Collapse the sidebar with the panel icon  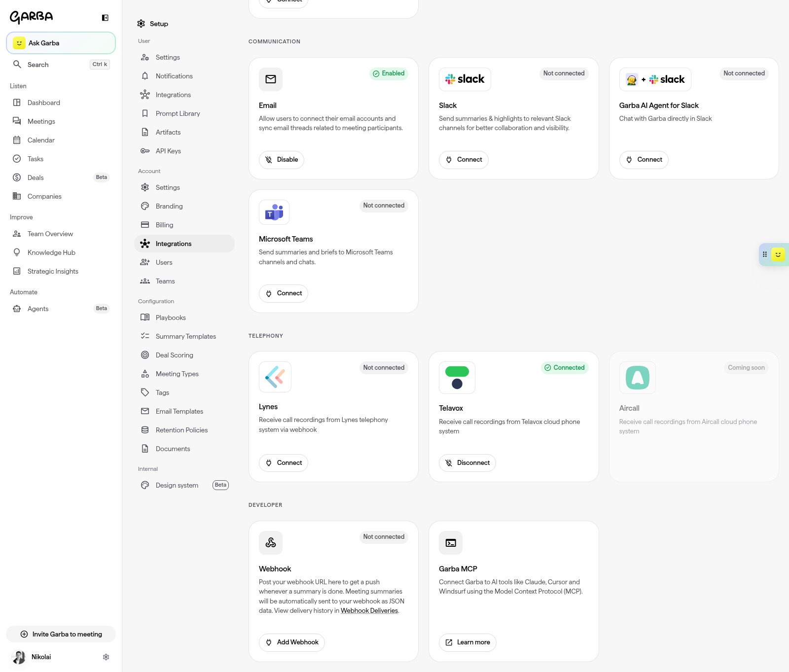pyautogui.click(x=105, y=18)
